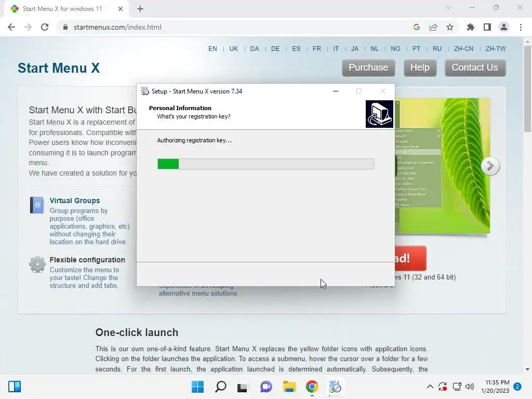Minimize the Setup installer dialog
The width and height of the screenshot is (532, 399).
tap(336, 91)
